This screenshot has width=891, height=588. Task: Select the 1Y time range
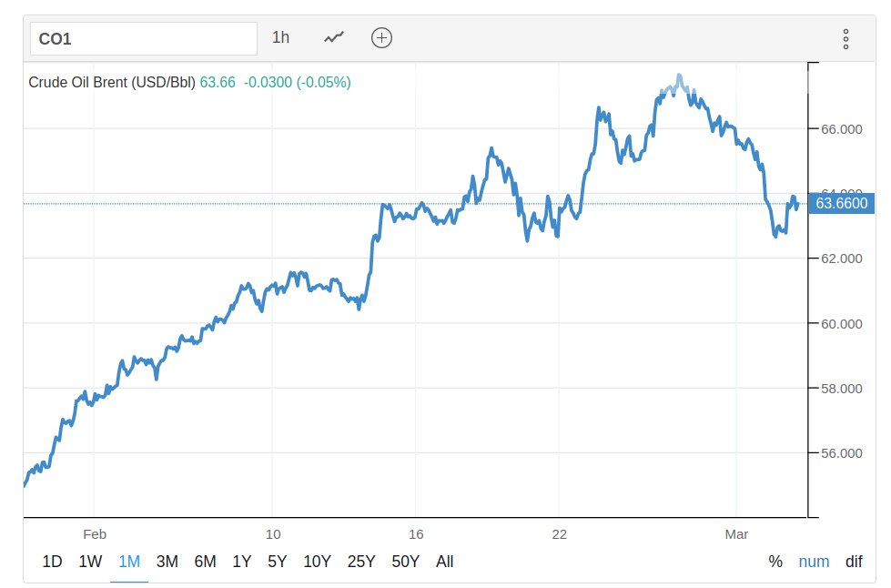[x=241, y=562]
